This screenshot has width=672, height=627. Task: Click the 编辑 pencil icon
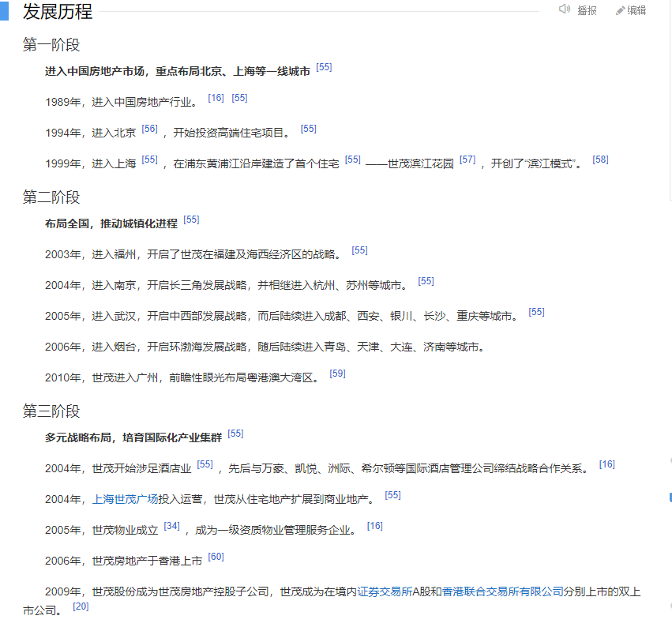click(x=620, y=11)
